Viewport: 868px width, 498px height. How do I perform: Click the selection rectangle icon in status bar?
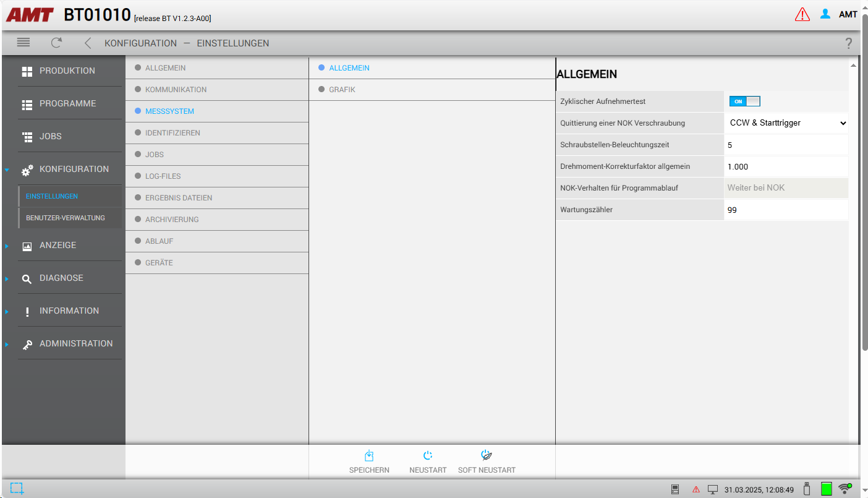[x=17, y=489]
